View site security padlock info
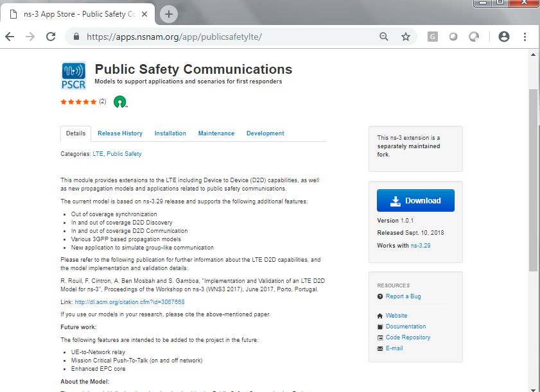 pyautogui.click(x=76, y=37)
